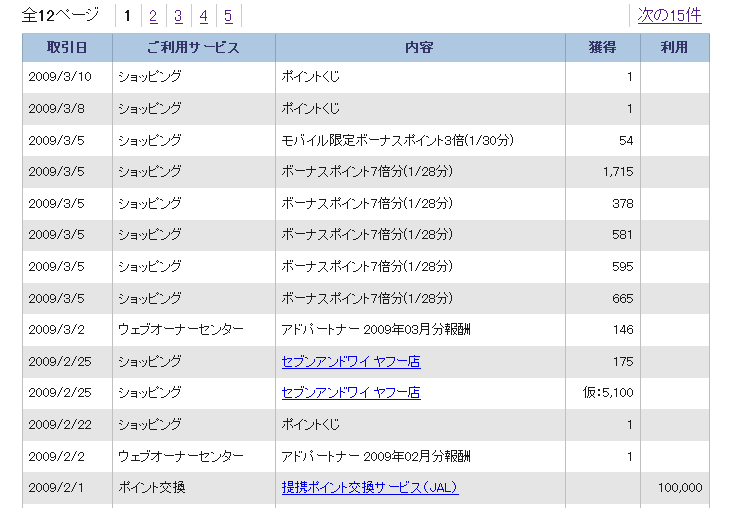Click the モバイル限定ボーナスポイント3倍 entry
The height and width of the screenshot is (508, 730).
tap(397, 141)
